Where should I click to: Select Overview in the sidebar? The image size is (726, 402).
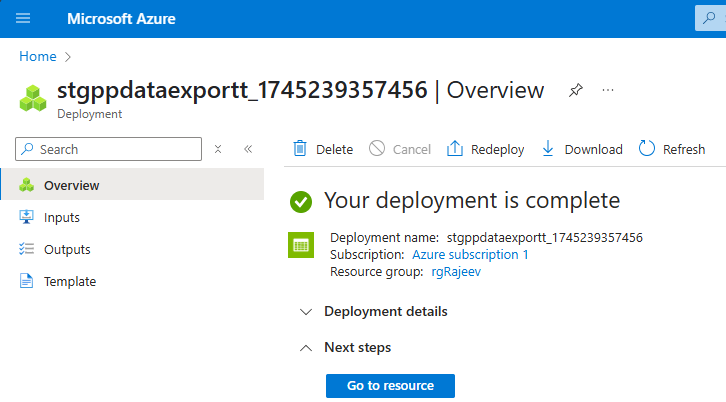point(71,185)
